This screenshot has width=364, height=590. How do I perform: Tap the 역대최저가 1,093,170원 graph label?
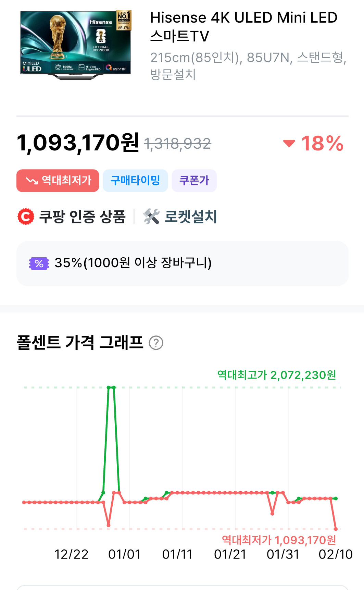pyautogui.click(x=279, y=540)
